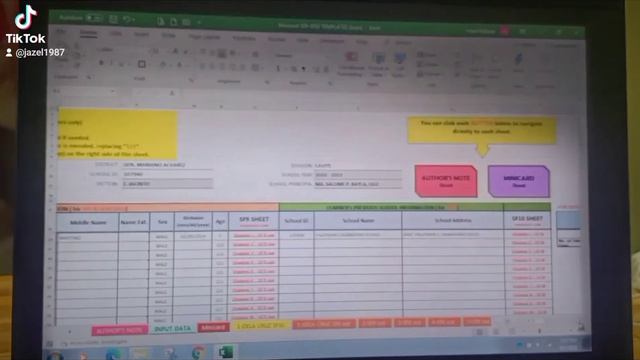Image resolution: width=640 pixels, height=360 pixels.
Task: Open the first student's SF10 sheet link
Action: 528,234
